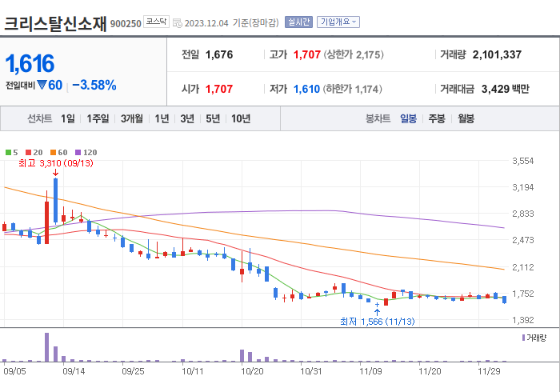The image size is (560, 392).
Task: Click the 10/20 date axis label
Action: [252, 371]
